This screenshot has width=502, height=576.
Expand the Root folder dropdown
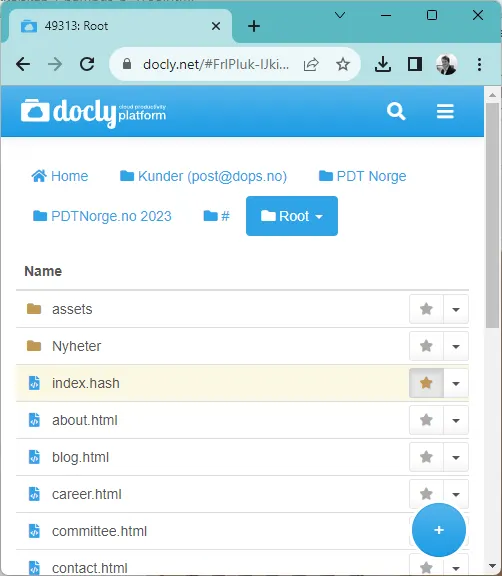tap(292, 216)
